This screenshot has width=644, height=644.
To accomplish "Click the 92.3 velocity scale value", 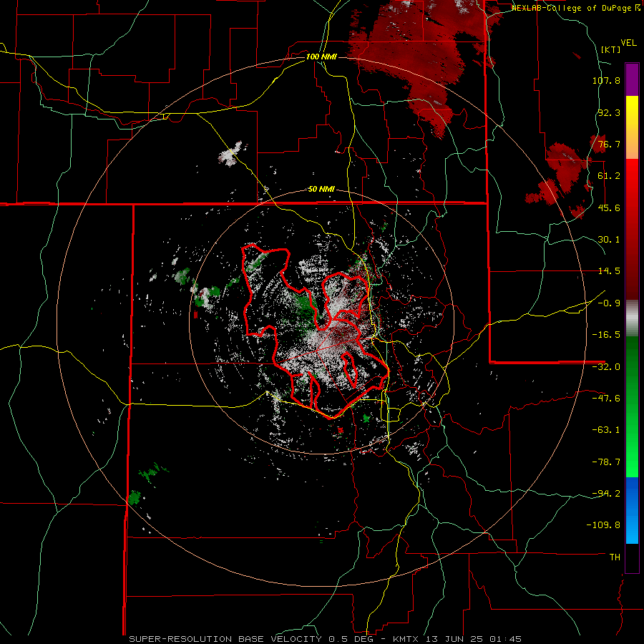I will [x=609, y=112].
